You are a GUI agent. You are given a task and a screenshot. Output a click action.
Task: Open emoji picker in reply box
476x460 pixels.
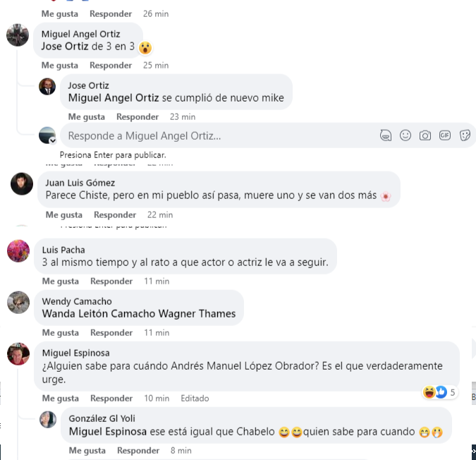(405, 135)
